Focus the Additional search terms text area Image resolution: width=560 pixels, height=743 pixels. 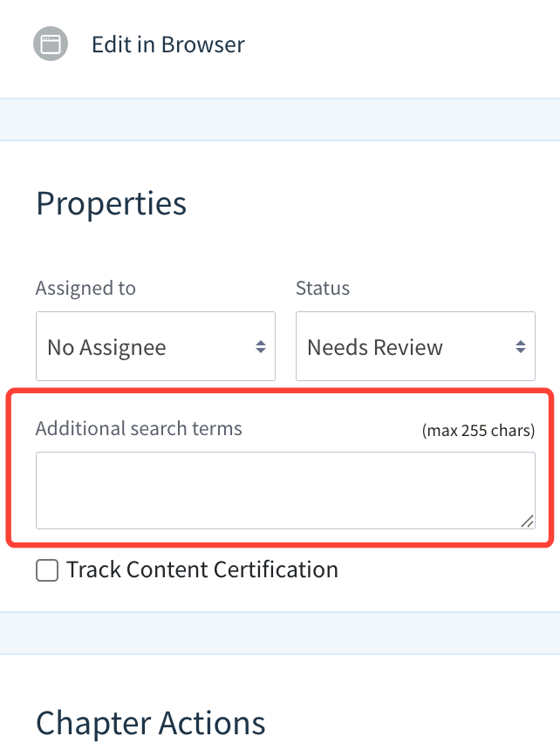tap(284, 489)
